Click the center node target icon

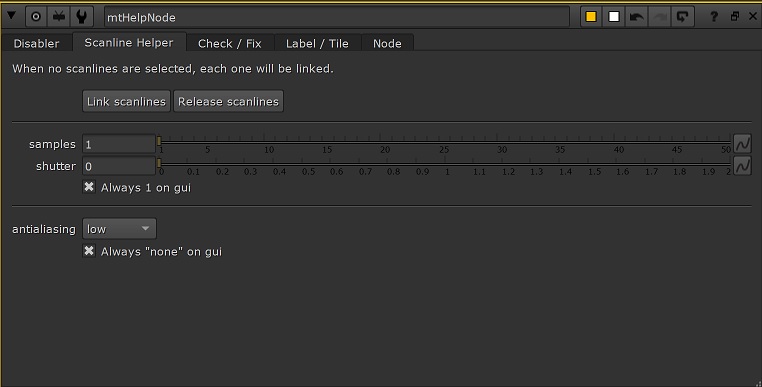click(x=35, y=17)
